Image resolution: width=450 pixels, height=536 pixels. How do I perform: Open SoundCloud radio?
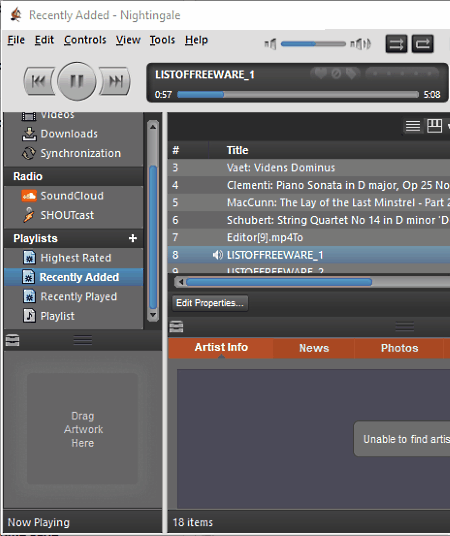74,196
